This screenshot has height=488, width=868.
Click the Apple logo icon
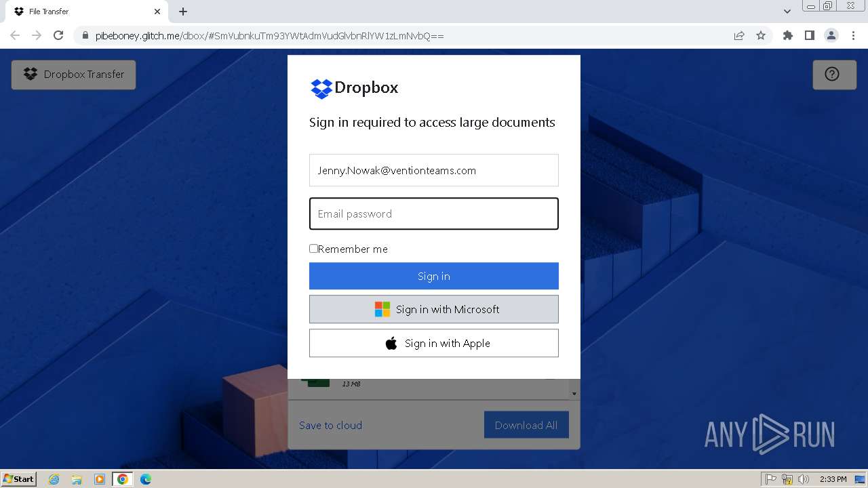click(391, 344)
